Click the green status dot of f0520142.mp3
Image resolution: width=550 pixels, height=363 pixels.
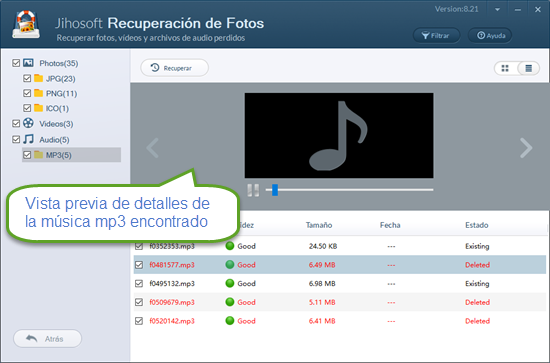(230, 321)
